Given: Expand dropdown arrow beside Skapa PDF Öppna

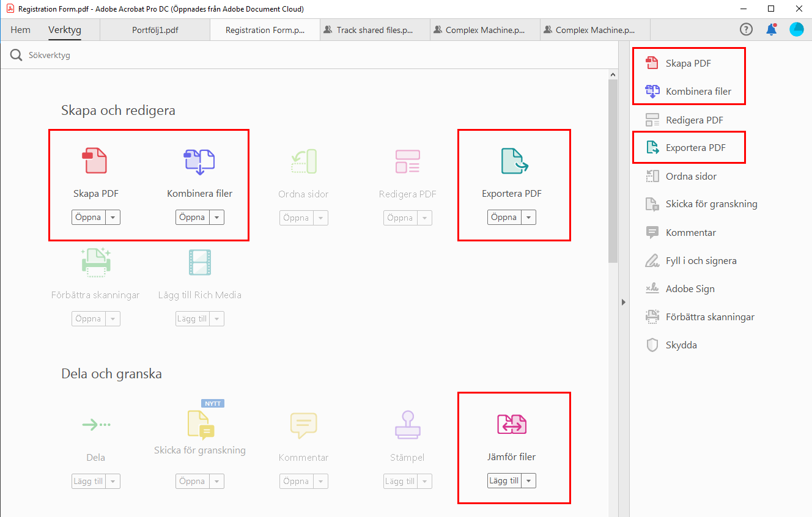Looking at the screenshot, I should click(x=113, y=217).
